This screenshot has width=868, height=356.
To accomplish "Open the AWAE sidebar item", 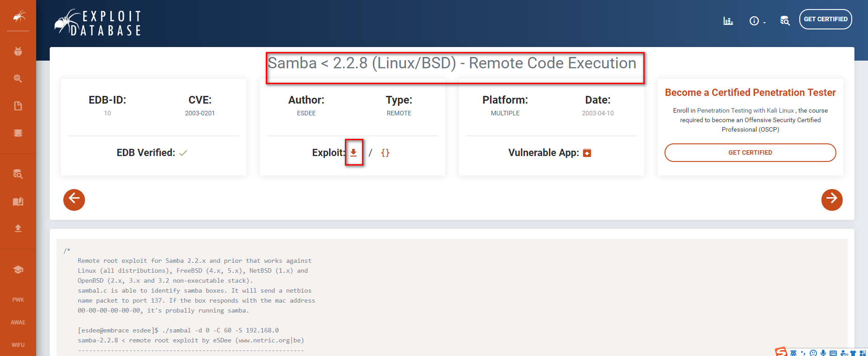I will 18,323.
